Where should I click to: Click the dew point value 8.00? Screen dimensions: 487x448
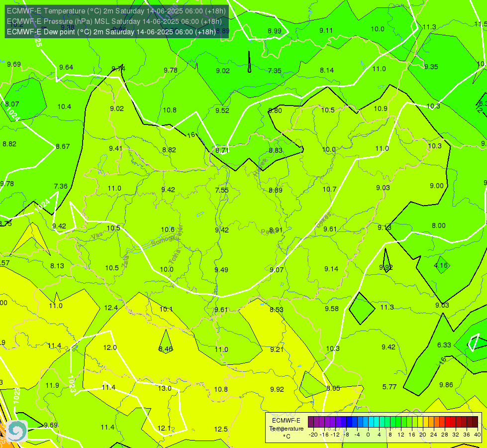[x=439, y=225]
